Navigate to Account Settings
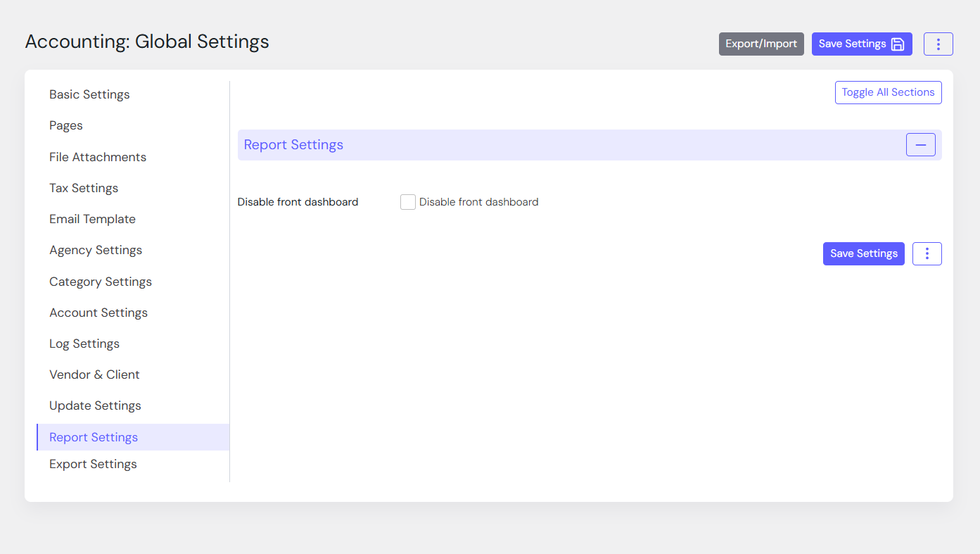980x554 pixels. 98,313
